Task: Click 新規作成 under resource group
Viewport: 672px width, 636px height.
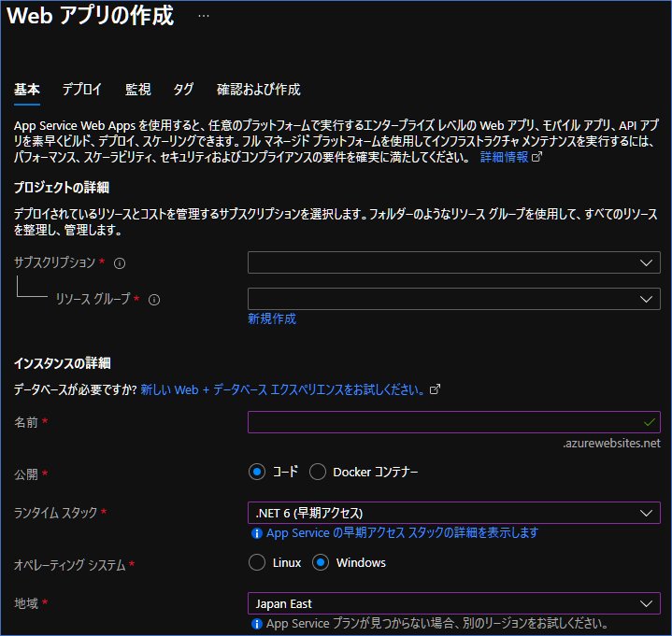Action: coord(272,318)
